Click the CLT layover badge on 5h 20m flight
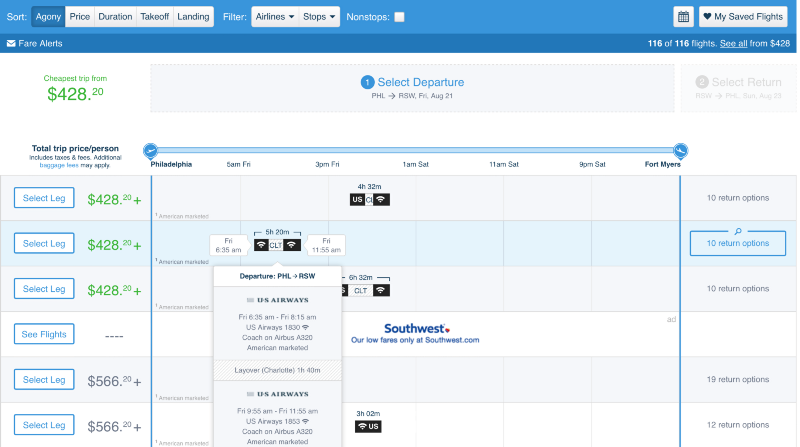This screenshot has height=447, width=800. pos(276,245)
